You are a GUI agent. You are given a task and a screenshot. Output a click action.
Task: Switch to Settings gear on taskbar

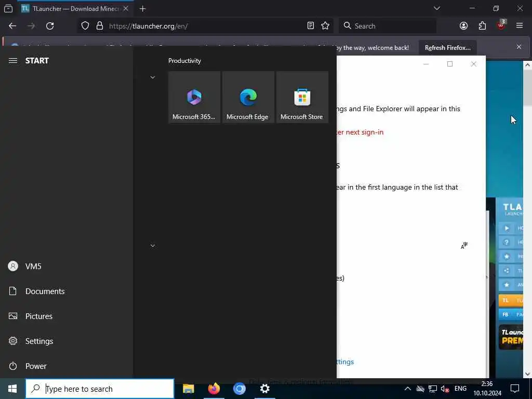pyautogui.click(x=264, y=389)
